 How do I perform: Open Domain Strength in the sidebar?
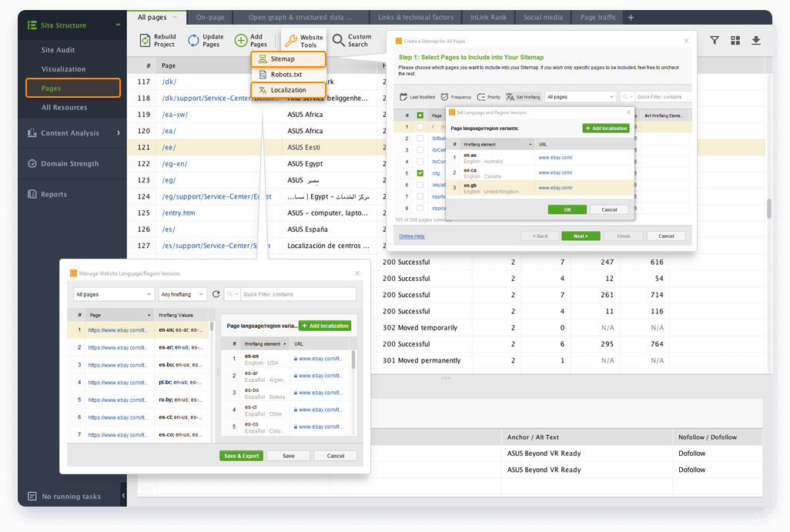coord(69,164)
